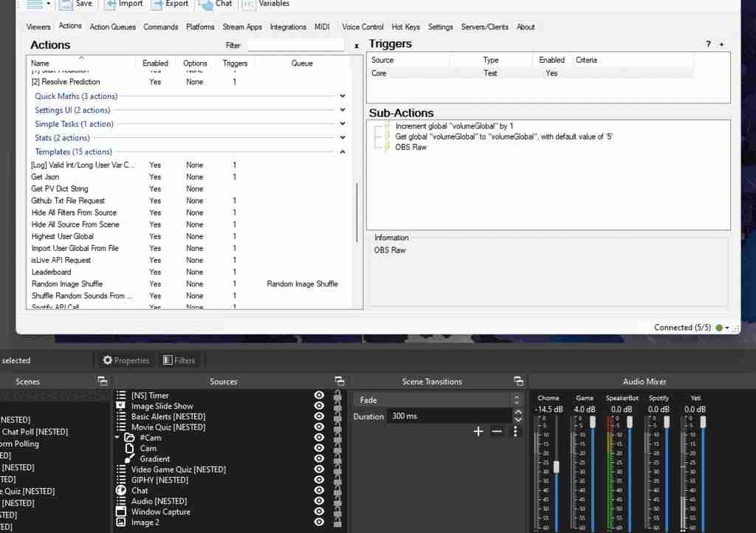Click the Chat browser source icon
756x533 pixels.
[x=121, y=491]
